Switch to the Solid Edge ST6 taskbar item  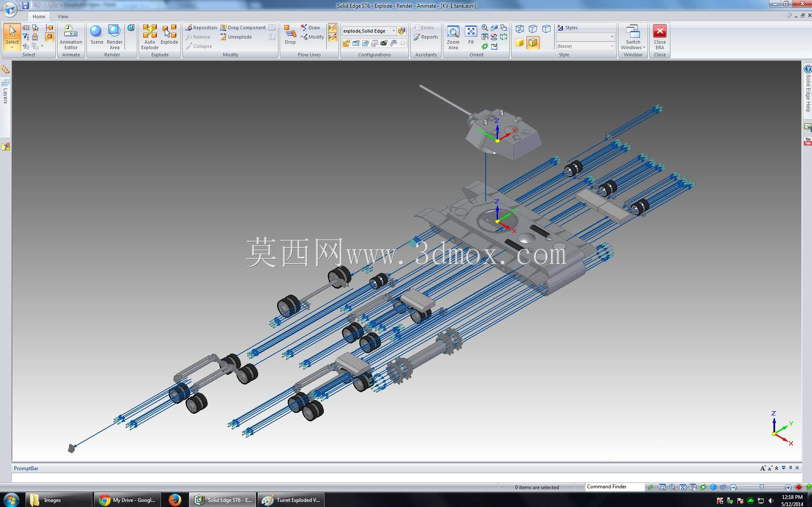click(223, 500)
